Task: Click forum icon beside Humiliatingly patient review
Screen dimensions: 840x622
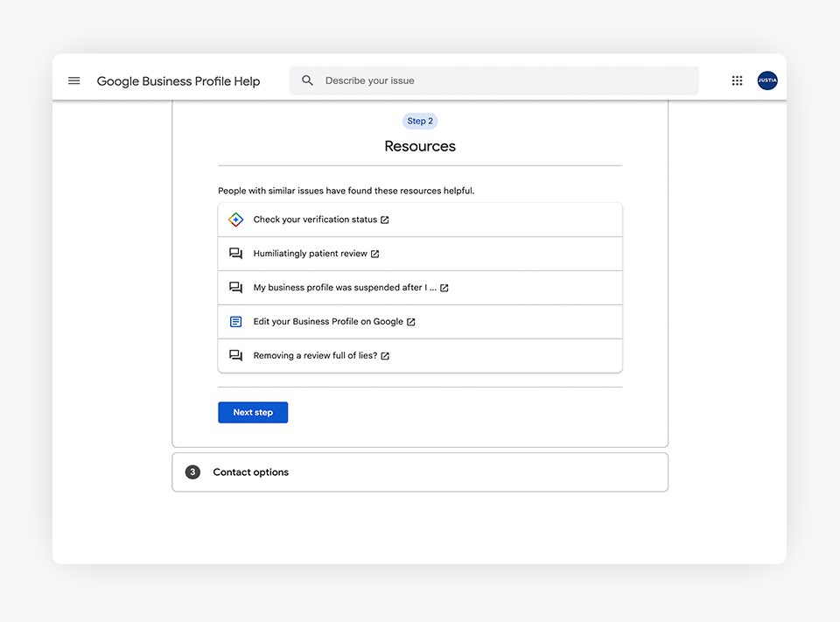Action: pyautogui.click(x=235, y=254)
